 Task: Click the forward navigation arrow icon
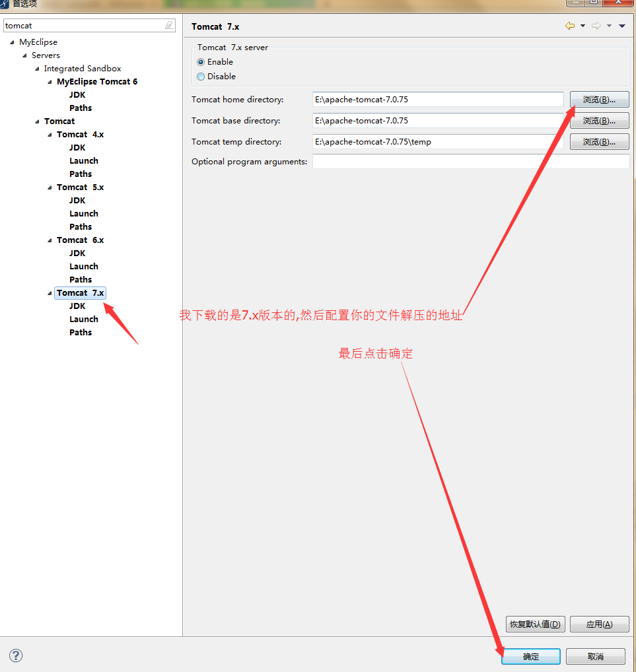click(x=596, y=26)
